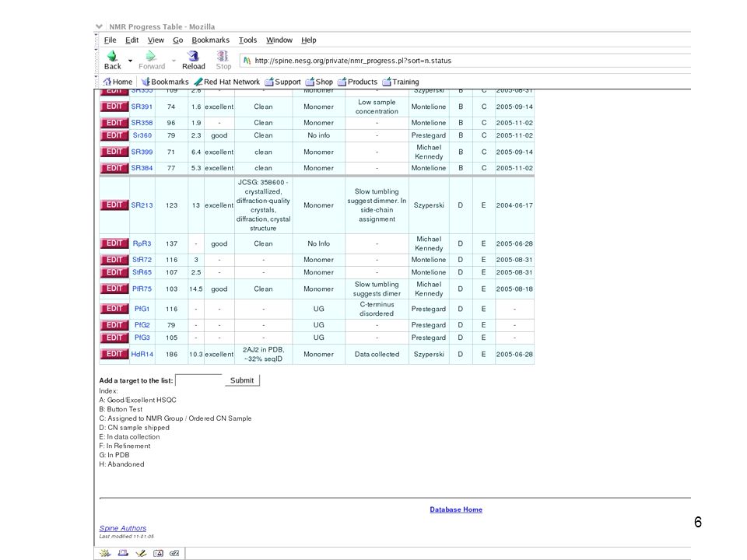The width and height of the screenshot is (747, 560).
Task: Click EDIT for the PfG3 row
Action: (x=114, y=338)
